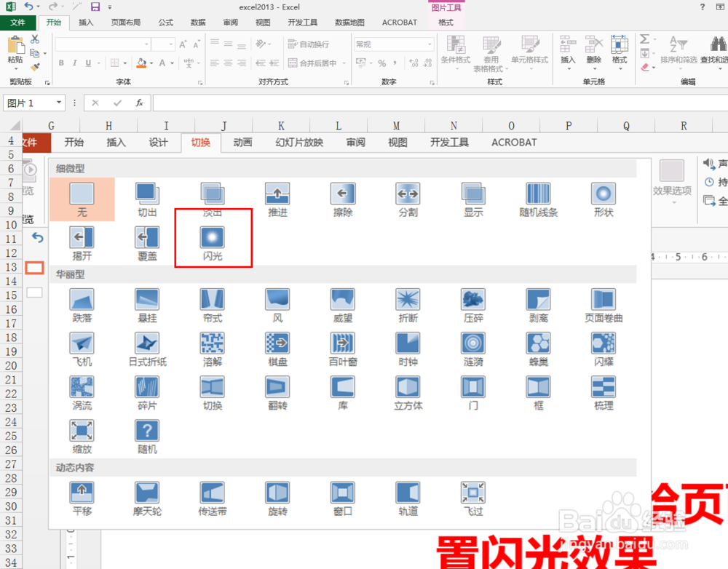Click the 格式 cells button

point(620,52)
